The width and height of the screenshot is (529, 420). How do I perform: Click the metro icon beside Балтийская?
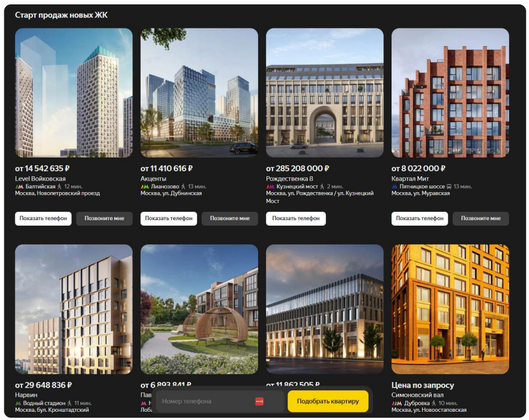point(19,187)
